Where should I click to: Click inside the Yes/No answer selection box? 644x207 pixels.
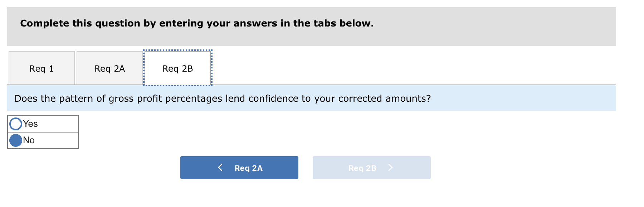point(43,132)
